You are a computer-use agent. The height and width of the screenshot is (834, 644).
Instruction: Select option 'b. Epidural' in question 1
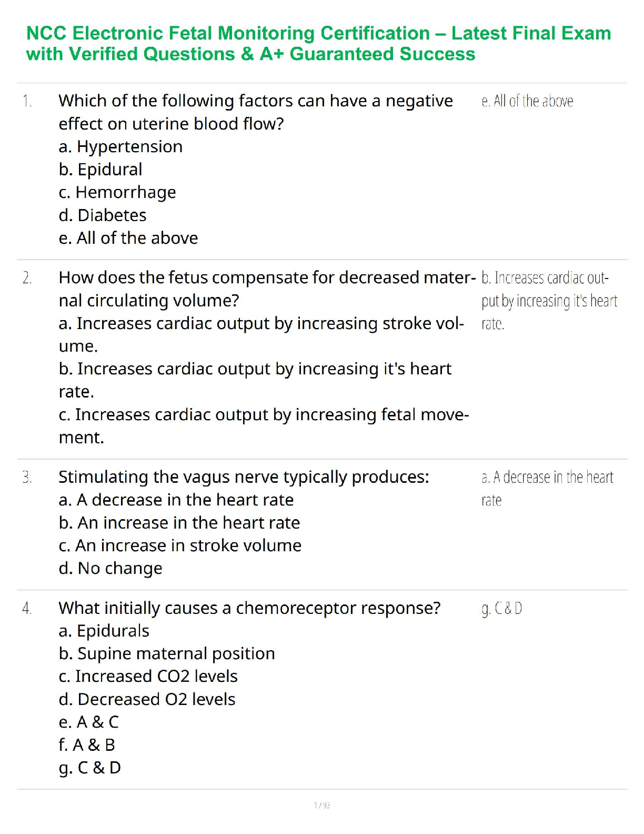(100, 170)
